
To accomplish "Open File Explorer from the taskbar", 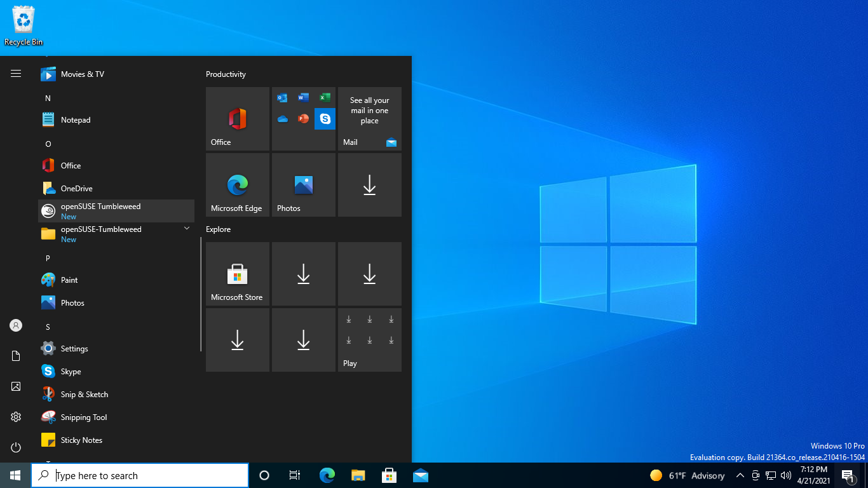I will (358, 475).
